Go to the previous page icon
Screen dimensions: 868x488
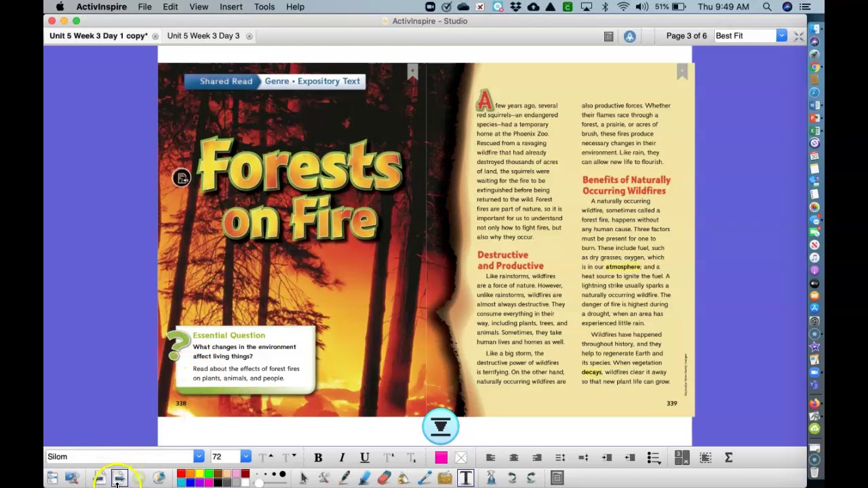tap(99, 479)
